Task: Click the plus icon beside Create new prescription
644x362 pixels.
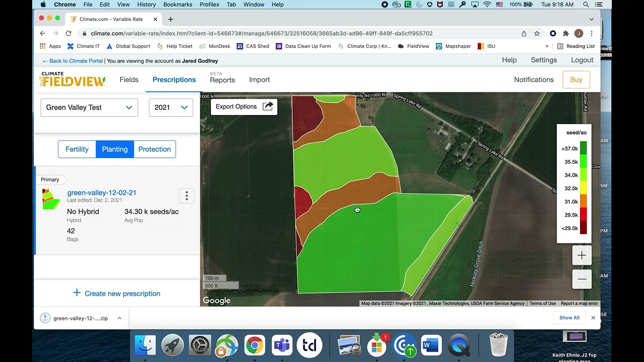Action: pos(76,293)
